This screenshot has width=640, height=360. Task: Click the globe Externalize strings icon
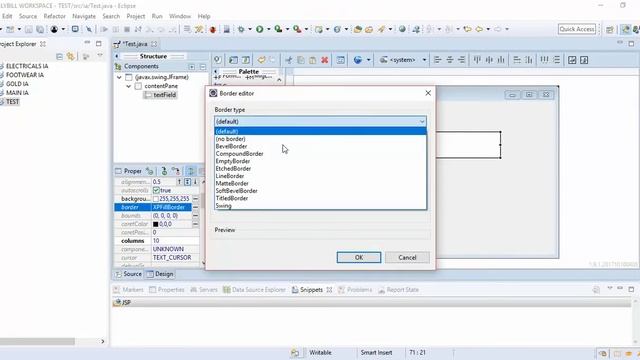point(358,60)
